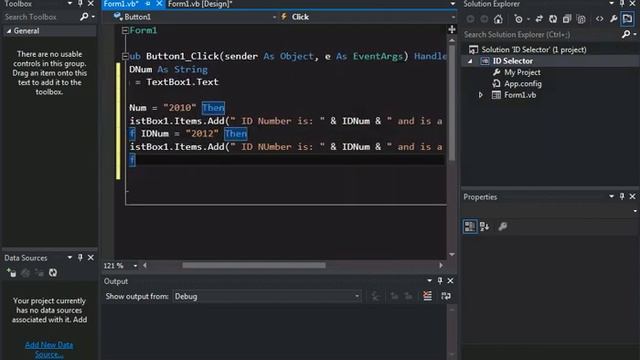Switch Properties panel to Categorized view
The image size is (640, 360).
(x=470, y=226)
